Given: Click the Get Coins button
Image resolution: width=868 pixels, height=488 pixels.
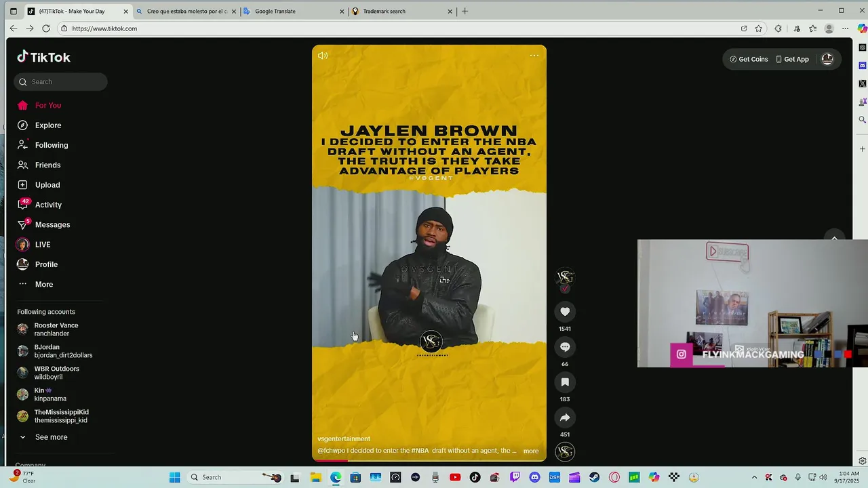Looking at the screenshot, I should [x=749, y=60].
